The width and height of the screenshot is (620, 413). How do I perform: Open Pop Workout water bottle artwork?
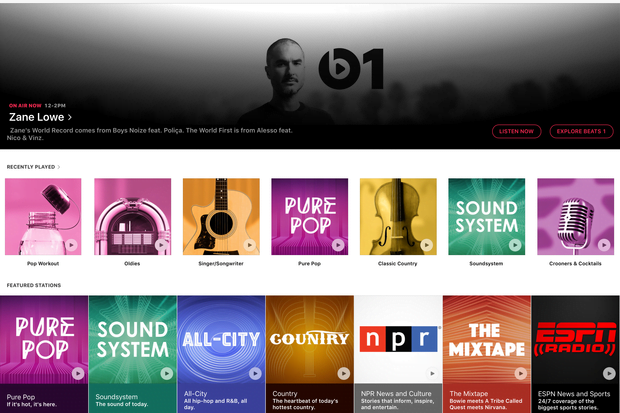(43, 216)
